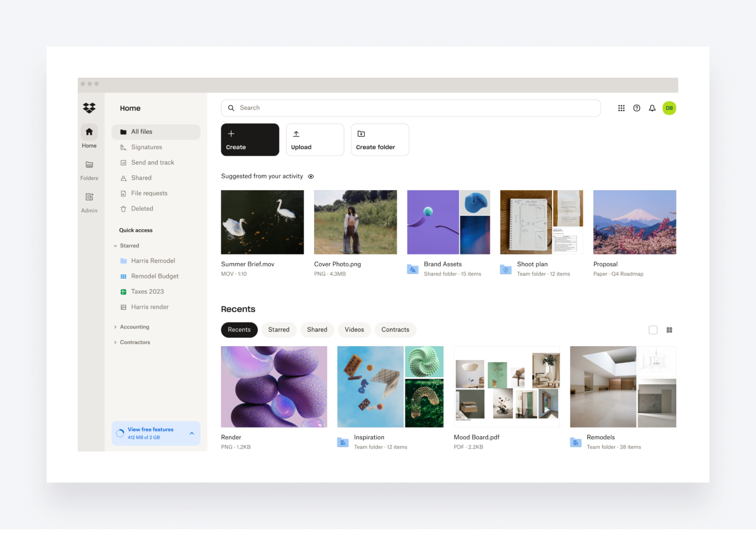The image size is (756, 535).
Task: Select the Deleted trash icon
Action: [123, 208]
